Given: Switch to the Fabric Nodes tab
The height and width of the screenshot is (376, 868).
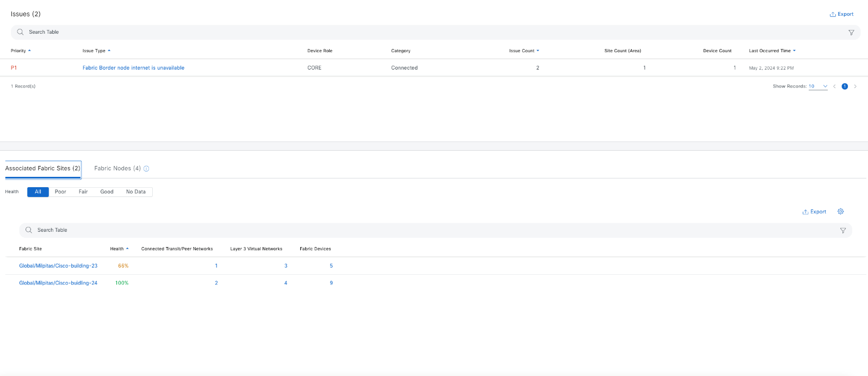Looking at the screenshot, I should tap(117, 169).
